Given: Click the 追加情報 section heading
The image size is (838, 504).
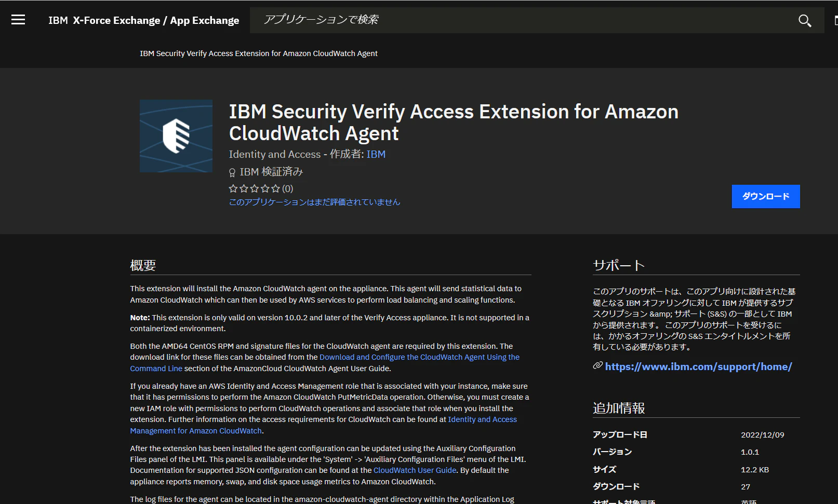Looking at the screenshot, I should point(619,408).
